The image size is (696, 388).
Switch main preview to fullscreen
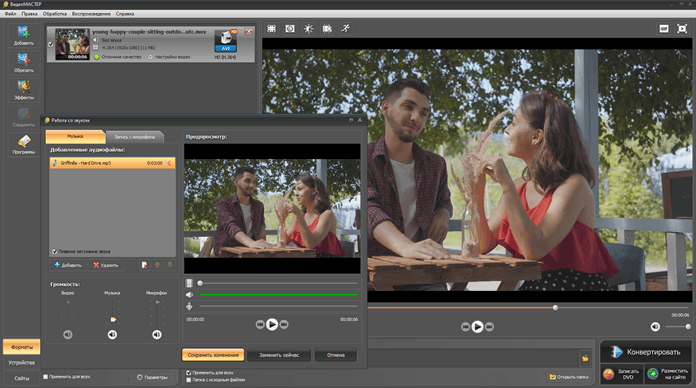[x=682, y=29]
